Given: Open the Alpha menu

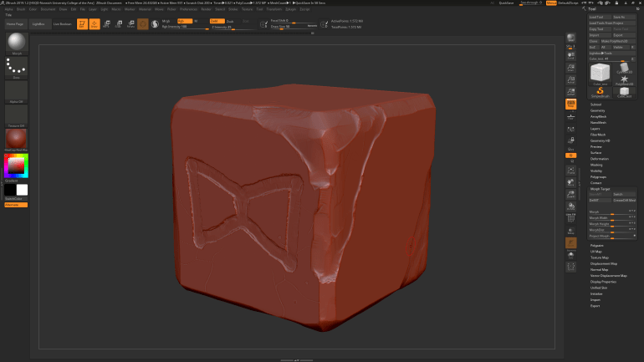Looking at the screenshot, I should pyautogui.click(x=8, y=9).
